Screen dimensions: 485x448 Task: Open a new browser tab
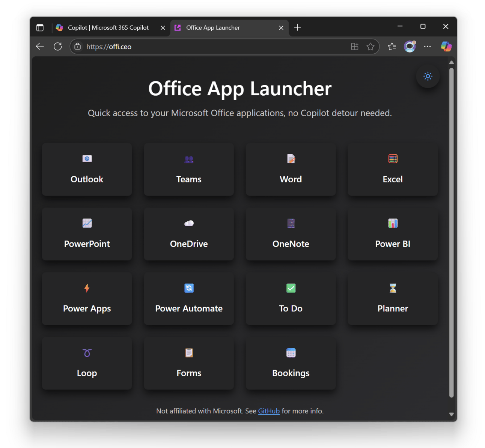point(297,27)
